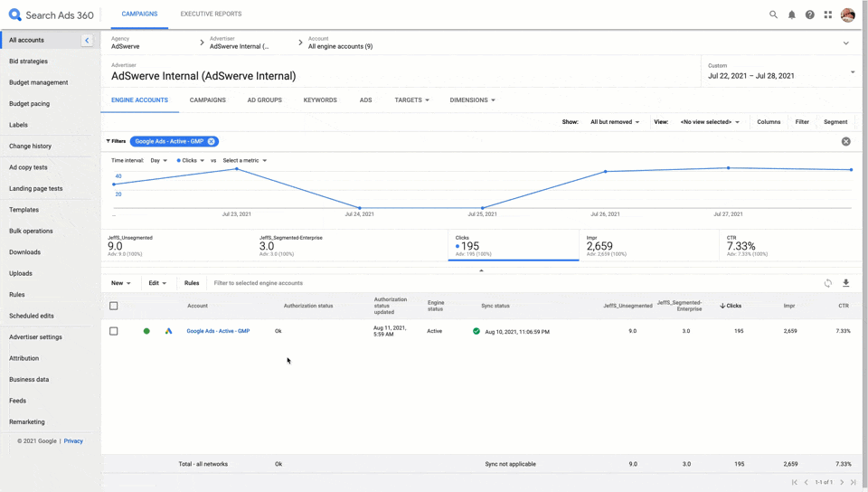Open the custom date range dropdown
The height and width of the screenshot is (492, 868).
tap(781, 71)
